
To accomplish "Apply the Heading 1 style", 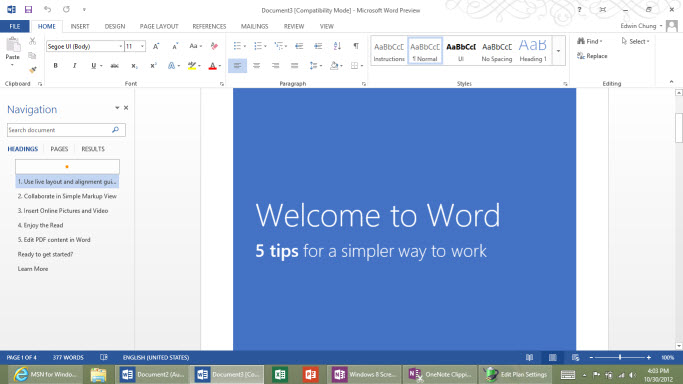I will (533, 51).
